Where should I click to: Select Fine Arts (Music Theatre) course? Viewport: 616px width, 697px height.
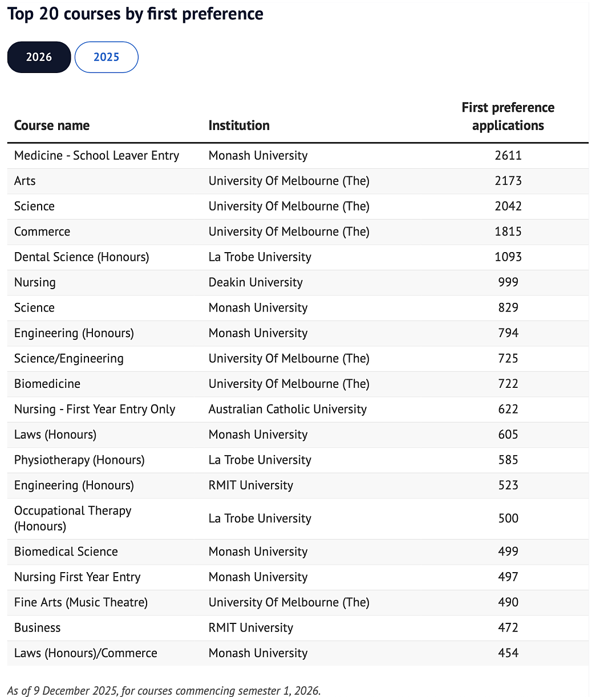[x=81, y=602]
